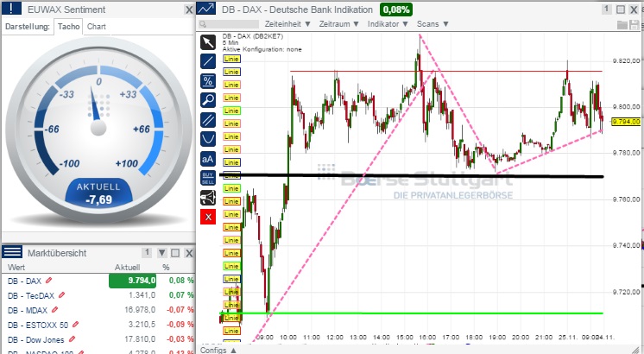The image size is (644, 354).
Task: Click the -0,09 % ESTOXX change value
Action: tap(180, 325)
